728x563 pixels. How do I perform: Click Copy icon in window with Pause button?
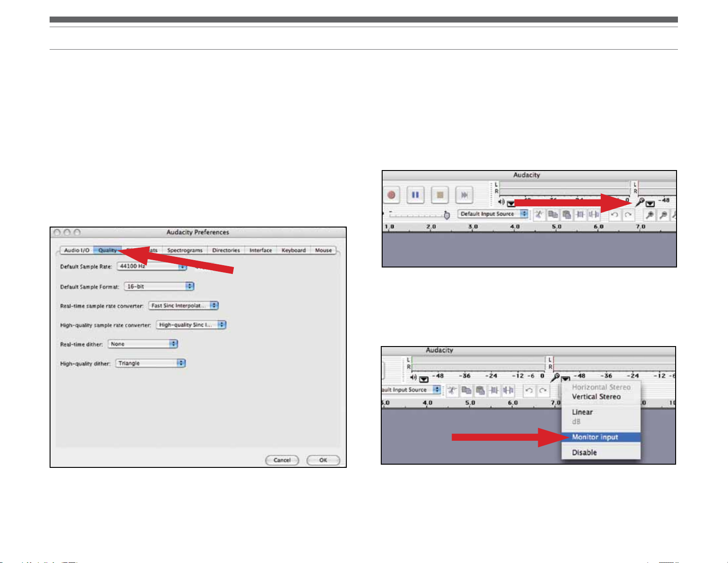click(553, 214)
